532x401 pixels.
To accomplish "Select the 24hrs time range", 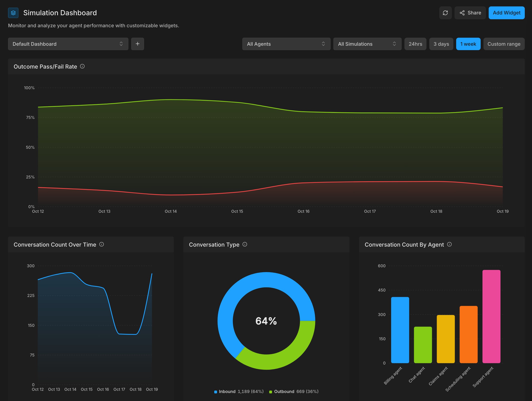I will coord(415,44).
